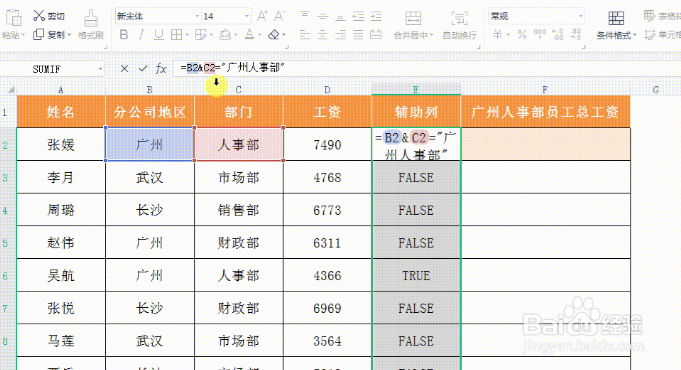Decrease font size with the A- icon
Viewport: 681px width, 370px height.
(x=279, y=16)
